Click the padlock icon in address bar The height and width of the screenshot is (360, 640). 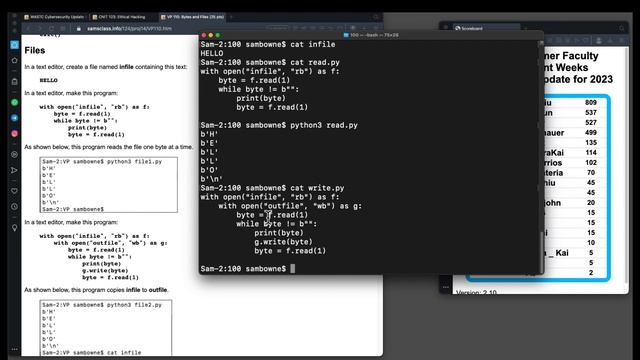(x=79, y=29)
